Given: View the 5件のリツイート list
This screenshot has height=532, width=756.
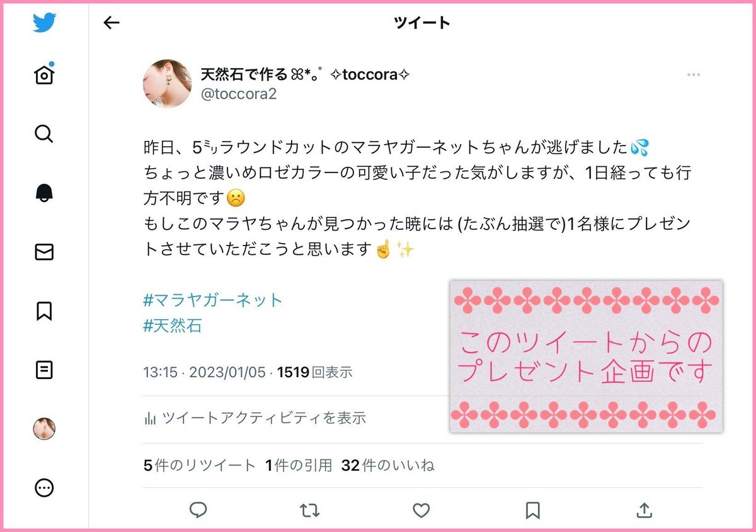Looking at the screenshot, I should pos(200,466).
